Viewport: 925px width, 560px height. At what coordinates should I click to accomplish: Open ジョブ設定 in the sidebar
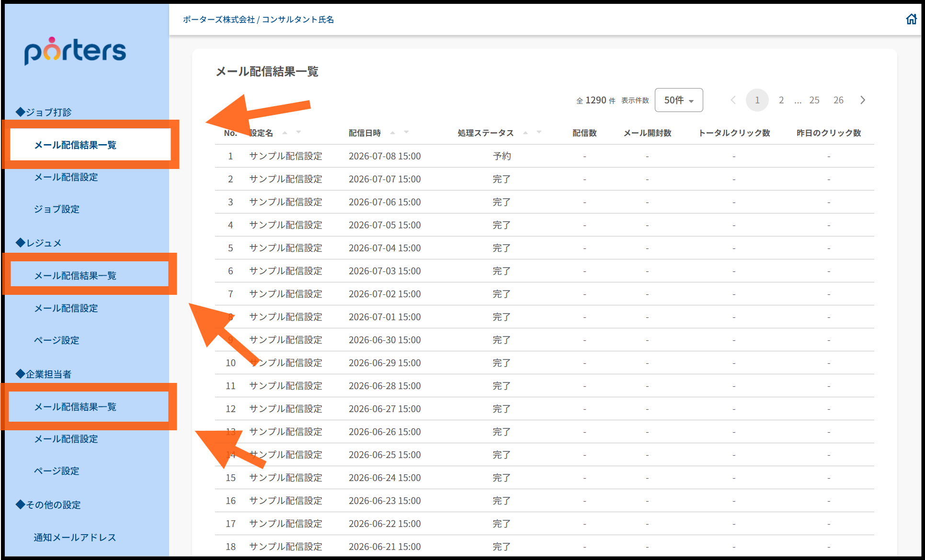57,209
